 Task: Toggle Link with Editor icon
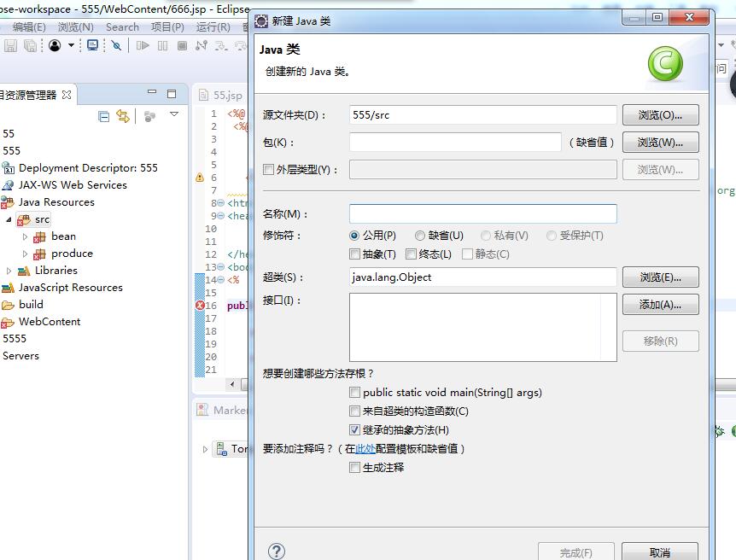click(x=123, y=116)
